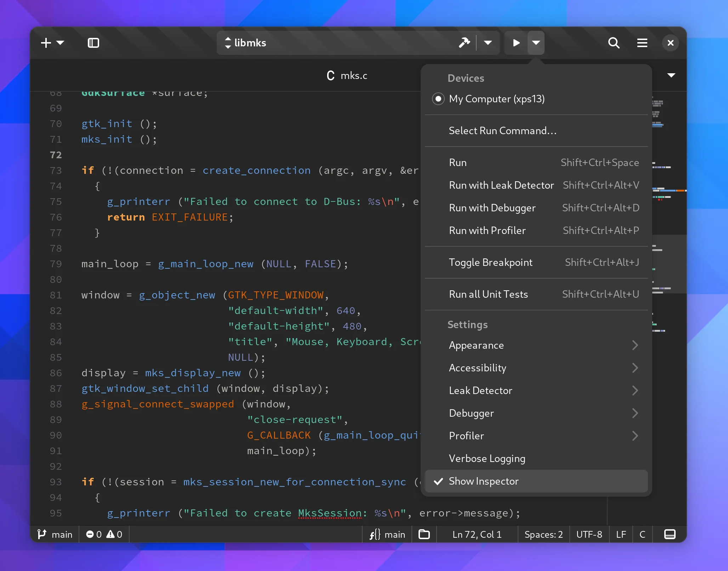Screen dimensions: 728x571
Task: Click the plus new document icon
Action: coord(46,43)
